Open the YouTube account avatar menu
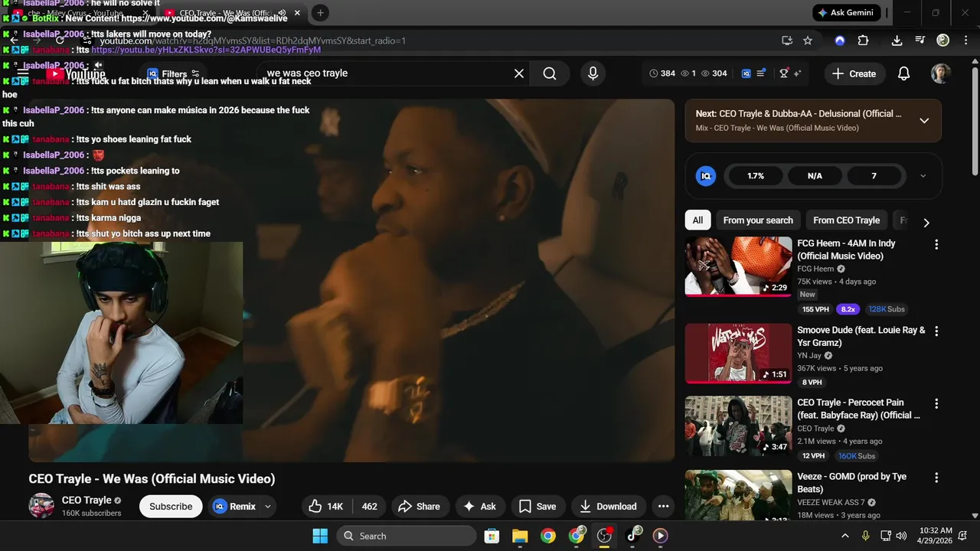Screen dimensions: 980x551 click(941, 73)
